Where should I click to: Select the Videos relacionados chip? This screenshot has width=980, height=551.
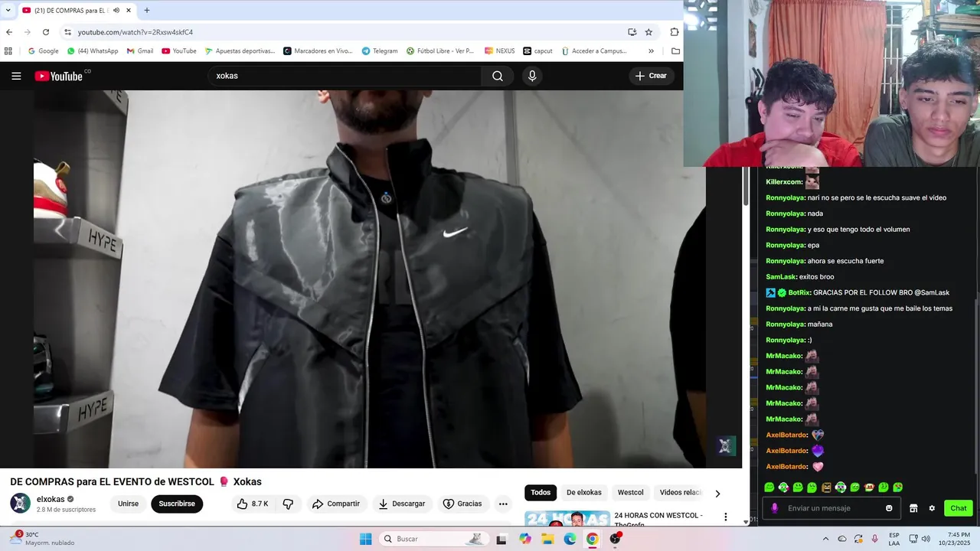[x=681, y=492]
